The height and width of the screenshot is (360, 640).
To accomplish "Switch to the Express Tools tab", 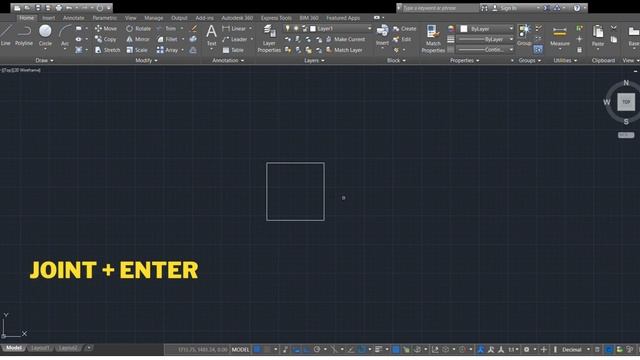I will [x=276, y=18].
